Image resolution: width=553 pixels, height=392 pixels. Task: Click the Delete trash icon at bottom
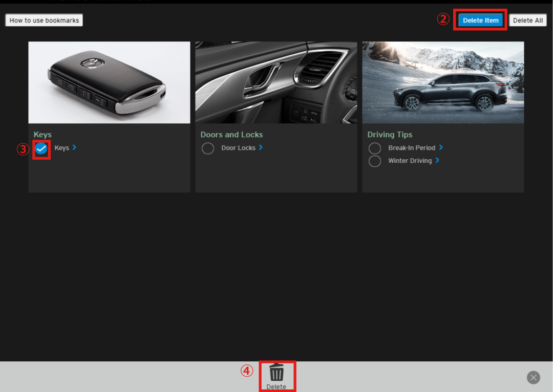pos(277,374)
